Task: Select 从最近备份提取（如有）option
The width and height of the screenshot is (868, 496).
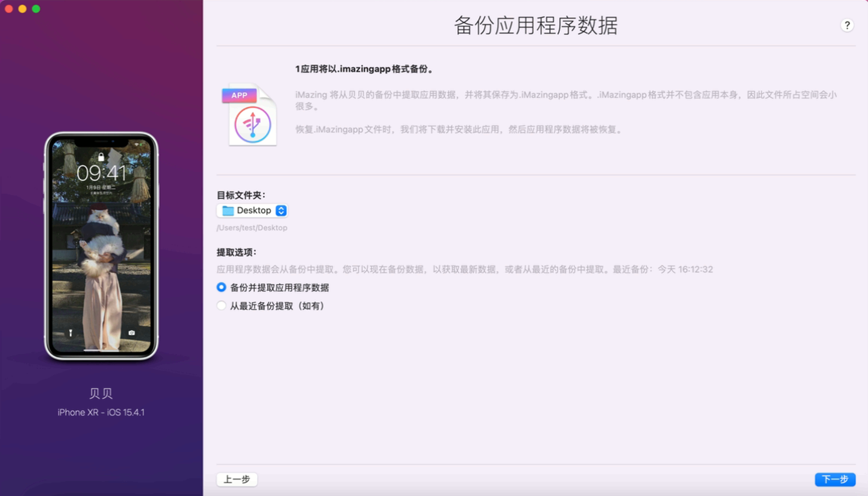Action: pos(221,306)
